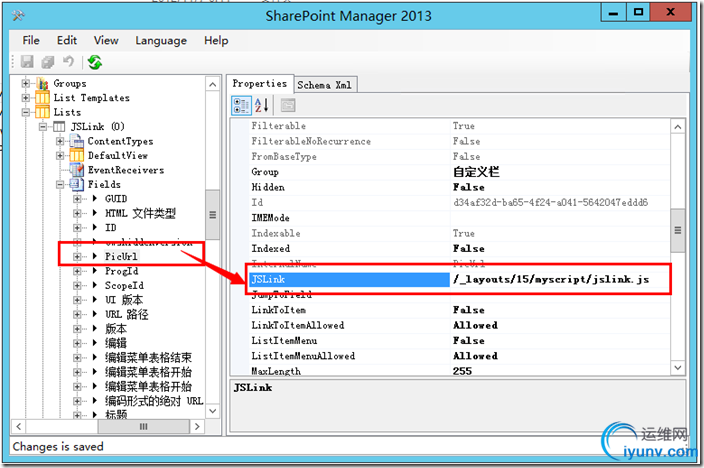Select the 编码形式的绝对 URL field
Viewport: 704px width, 468px height.
[154, 401]
